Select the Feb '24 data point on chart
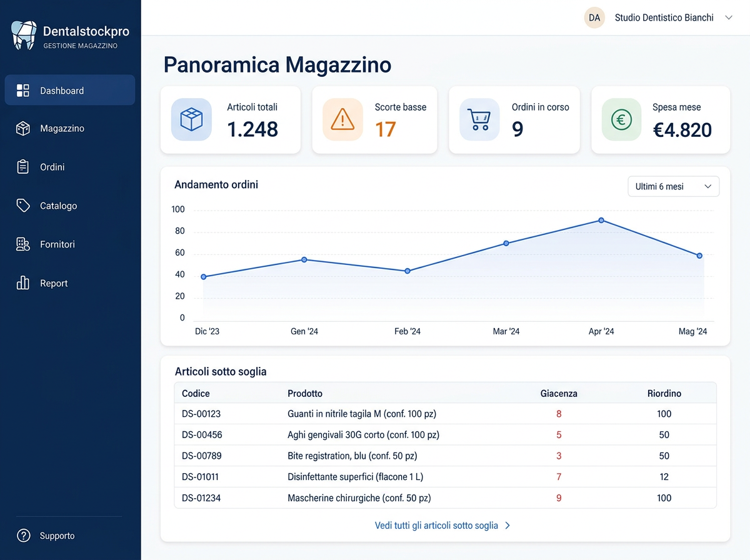The width and height of the screenshot is (750, 560). [407, 271]
